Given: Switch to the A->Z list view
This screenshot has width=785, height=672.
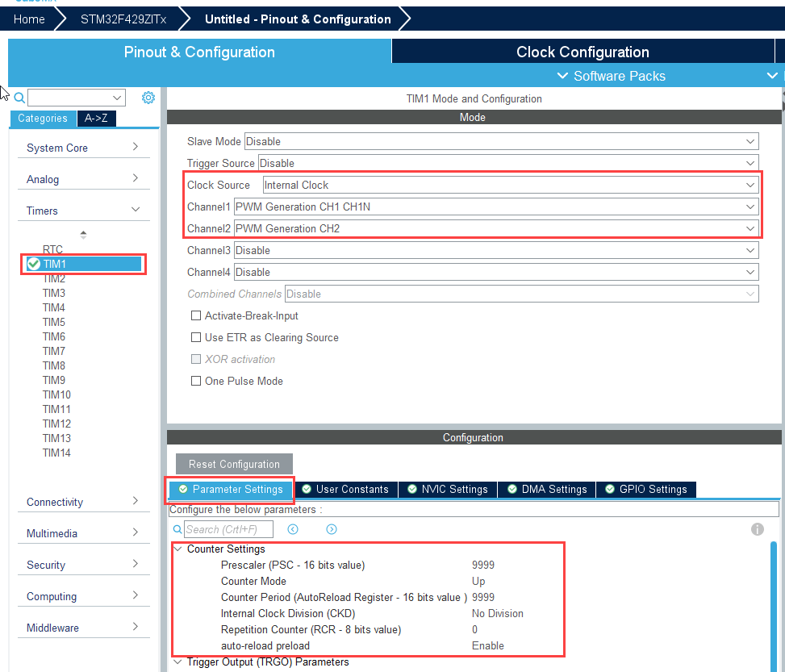Looking at the screenshot, I should (x=97, y=119).
